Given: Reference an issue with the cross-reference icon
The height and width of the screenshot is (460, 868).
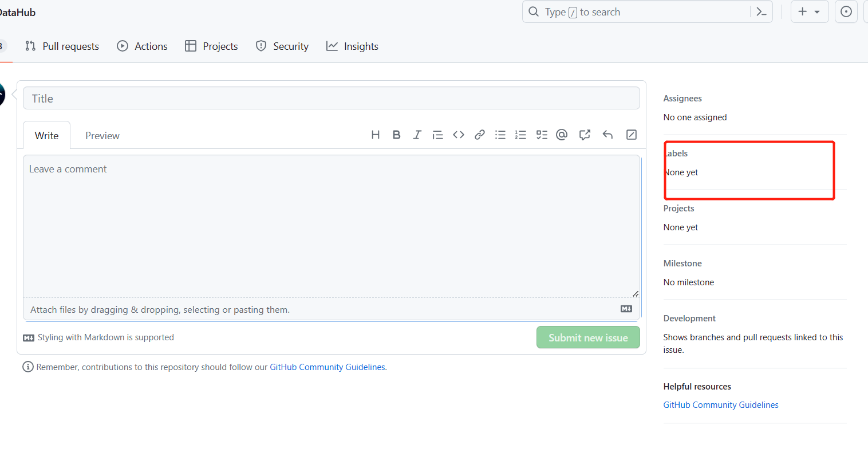Looking at the screenshot, I should pos(585,135).
